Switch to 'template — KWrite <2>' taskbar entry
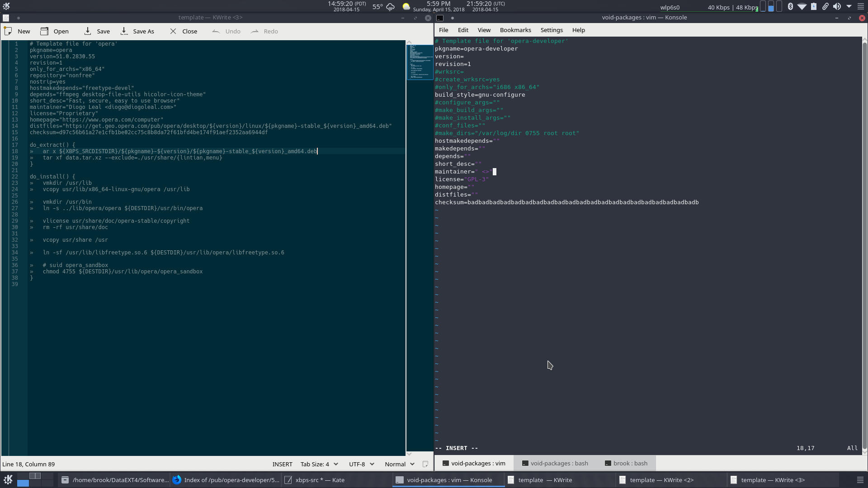Viewport: 868px width, 488px height. [x=671, y=480]
